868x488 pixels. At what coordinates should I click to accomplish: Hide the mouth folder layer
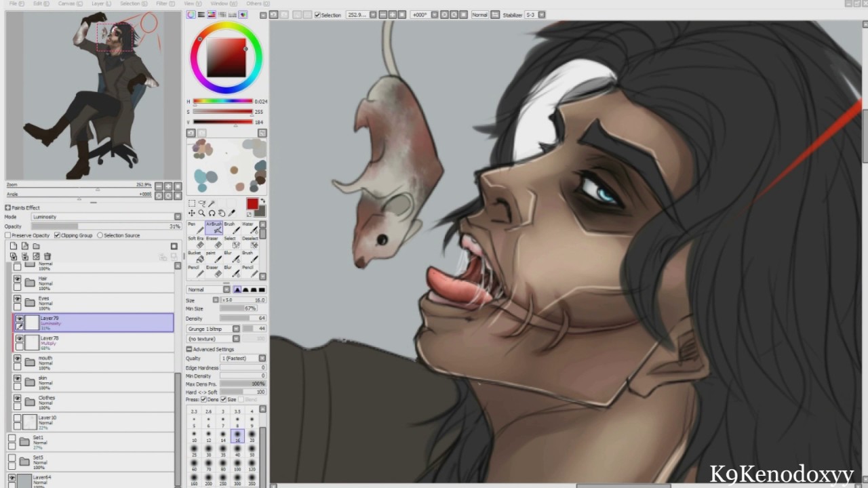pos(18,358)
